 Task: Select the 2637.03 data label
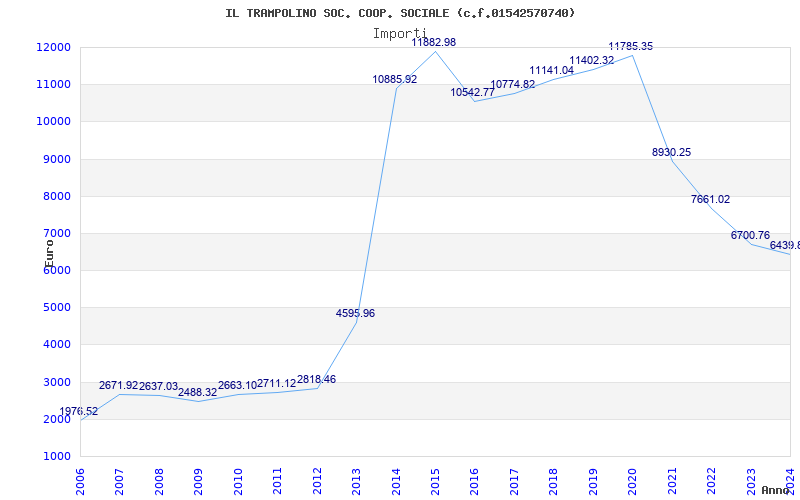[x=158, y=386]
